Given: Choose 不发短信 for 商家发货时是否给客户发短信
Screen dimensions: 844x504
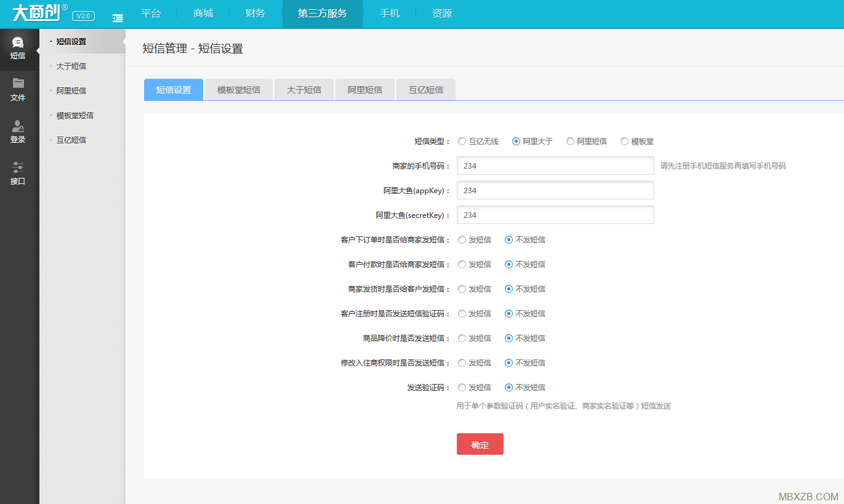Looking at the screenshot, I should [x=508, y=289].
